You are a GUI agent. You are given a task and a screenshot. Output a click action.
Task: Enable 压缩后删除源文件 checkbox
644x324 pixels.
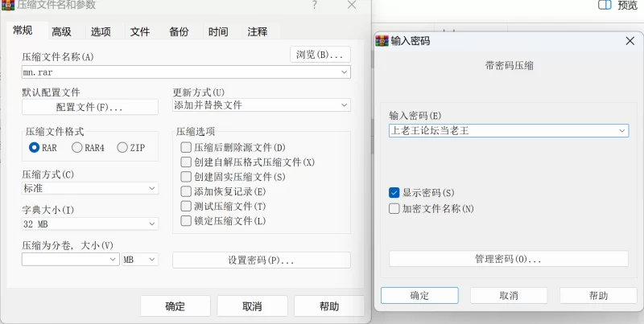tap(186, 147)
